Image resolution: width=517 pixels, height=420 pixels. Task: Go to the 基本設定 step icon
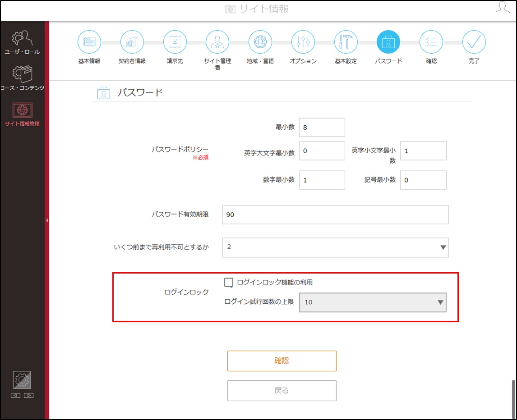click(x=346, y=42)
